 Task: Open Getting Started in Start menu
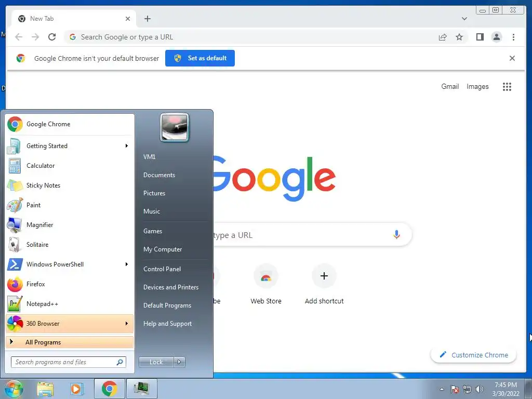pyautogui.click(x=70, y=146)
